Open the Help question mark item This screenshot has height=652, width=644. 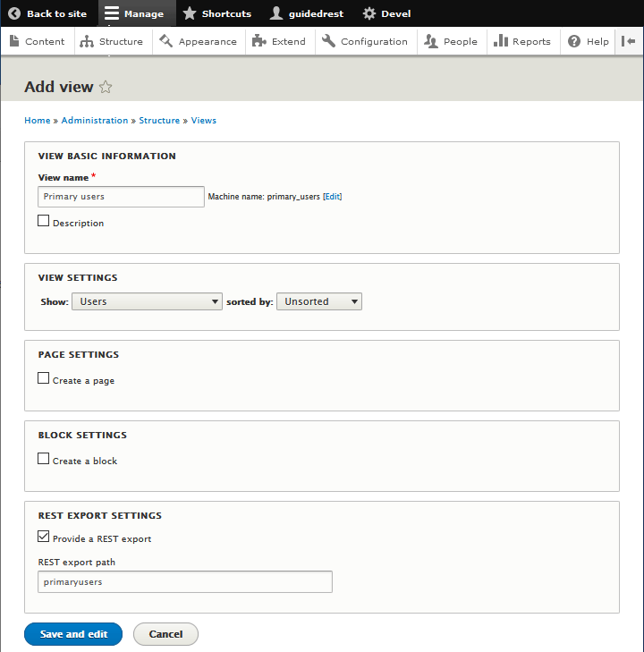pos(589,41)
